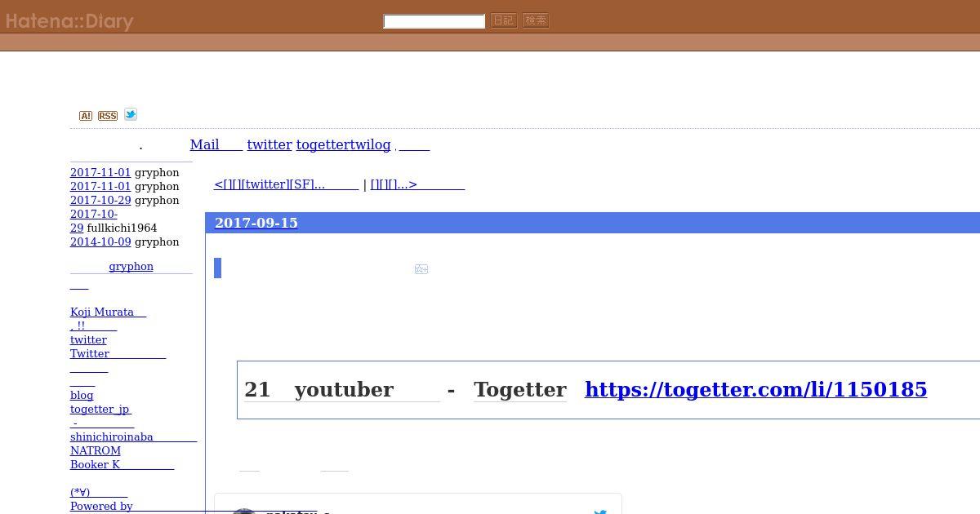
Task: Open the RSS feed icon
Action: pos(108,116)
